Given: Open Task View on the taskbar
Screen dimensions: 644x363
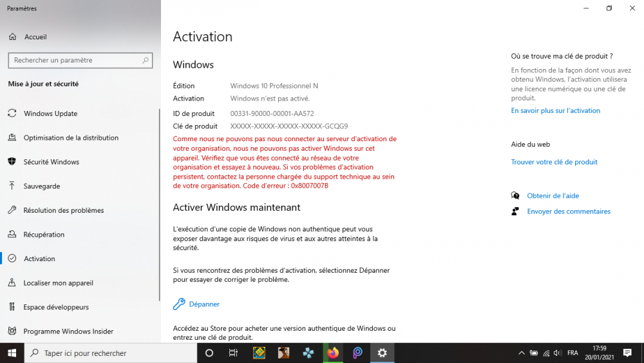Looking at the screenshot, I should (233, 353).
